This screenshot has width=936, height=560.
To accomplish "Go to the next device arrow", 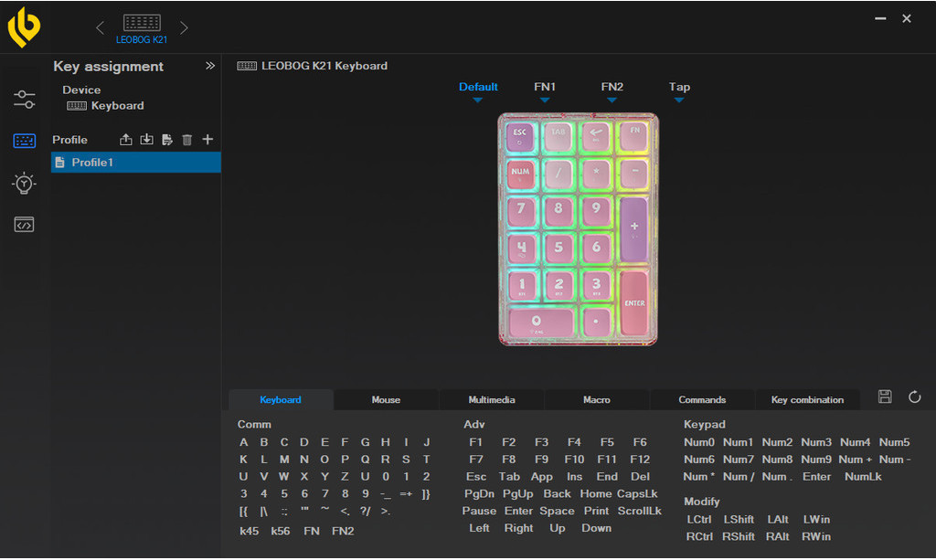I will 184,27.
